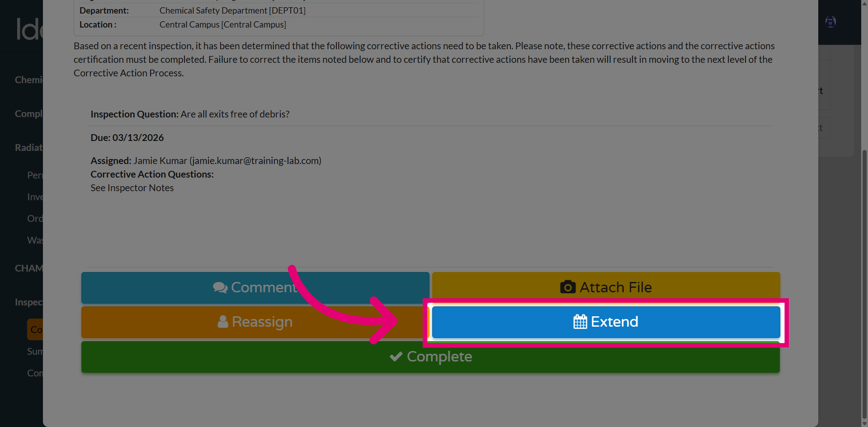The image size is (868, 427).
Task: Click the checkmark icon on Complete
Action: point(396,357)
